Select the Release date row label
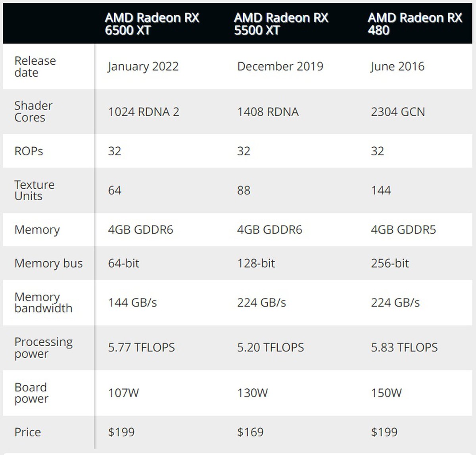 click(35, 66)
